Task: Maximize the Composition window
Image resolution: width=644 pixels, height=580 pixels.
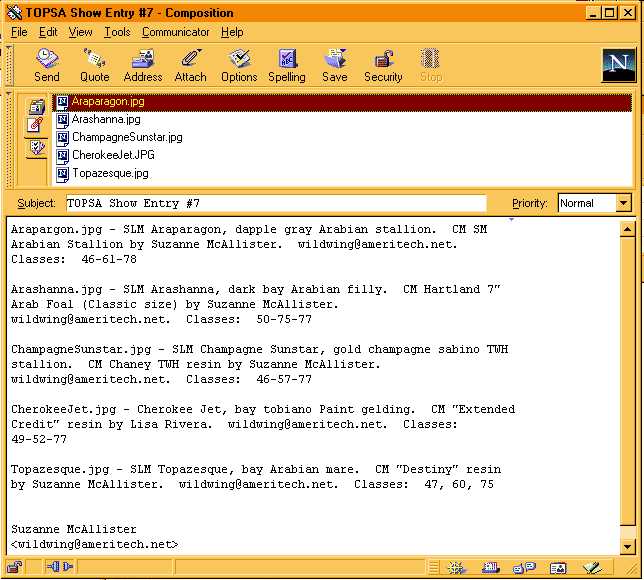Action: (x=610, y=13)
